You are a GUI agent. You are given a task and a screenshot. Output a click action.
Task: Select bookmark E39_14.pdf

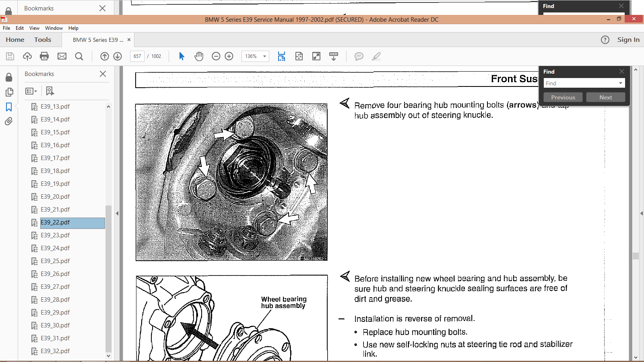pos(55,119)
